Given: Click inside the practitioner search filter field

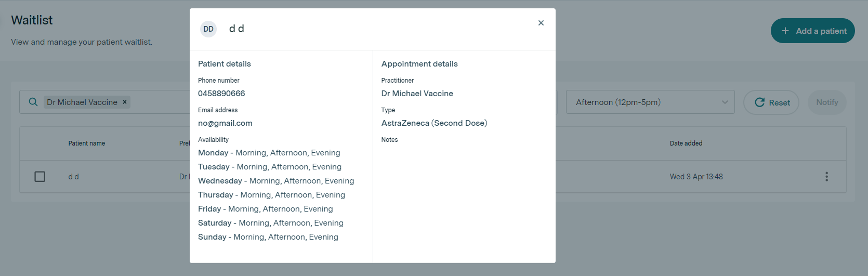Looking at the screenshot, I should click(161, 102).
